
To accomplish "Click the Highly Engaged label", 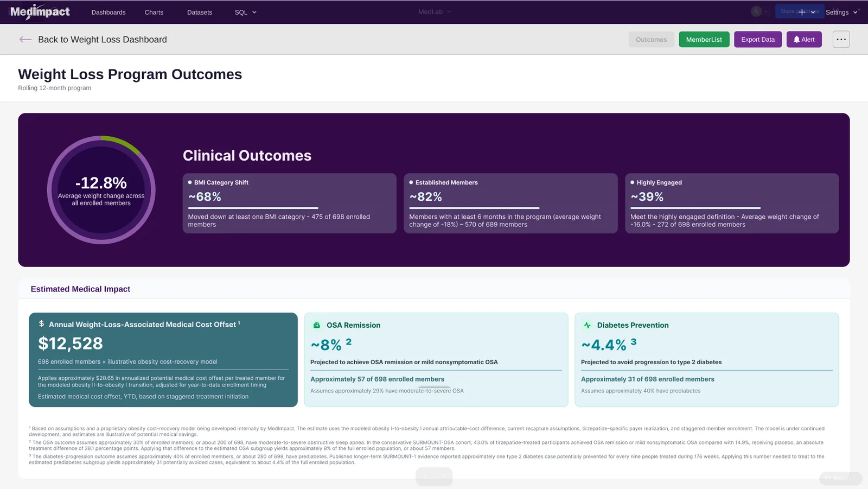I will point(659,182).
